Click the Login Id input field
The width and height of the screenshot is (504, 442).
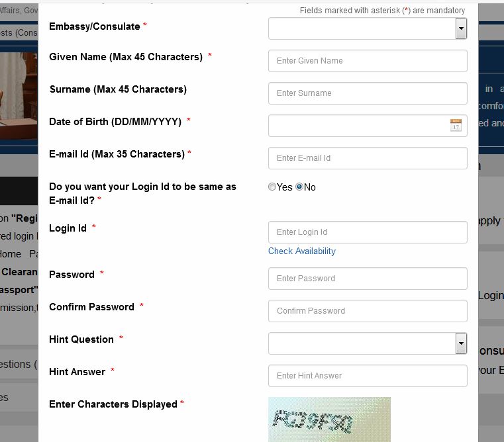[x=368, y=232]
